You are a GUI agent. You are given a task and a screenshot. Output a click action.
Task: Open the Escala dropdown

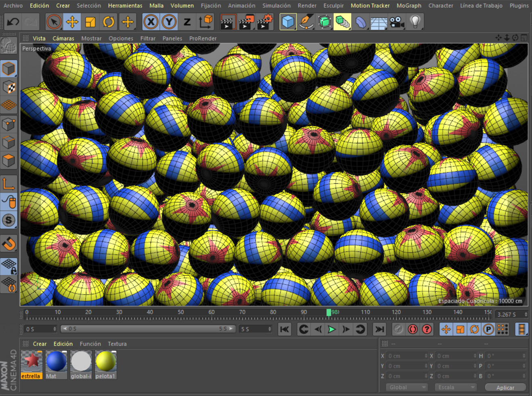tap(455, 387)
